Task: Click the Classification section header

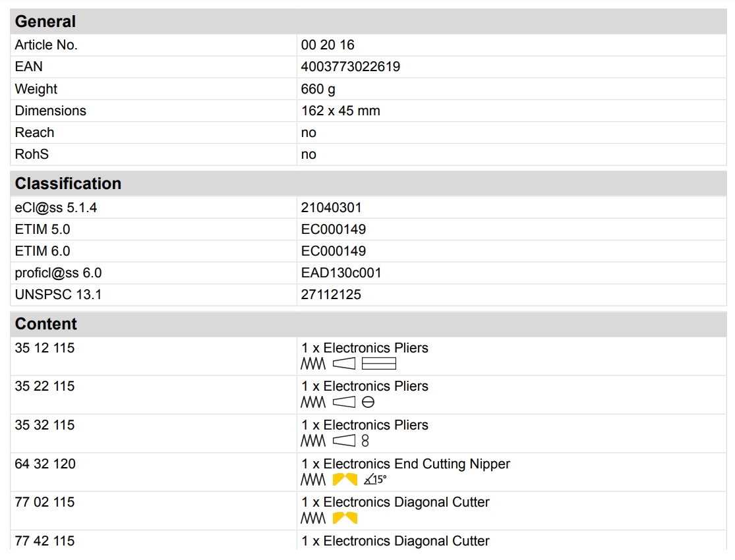Action: 68,184
